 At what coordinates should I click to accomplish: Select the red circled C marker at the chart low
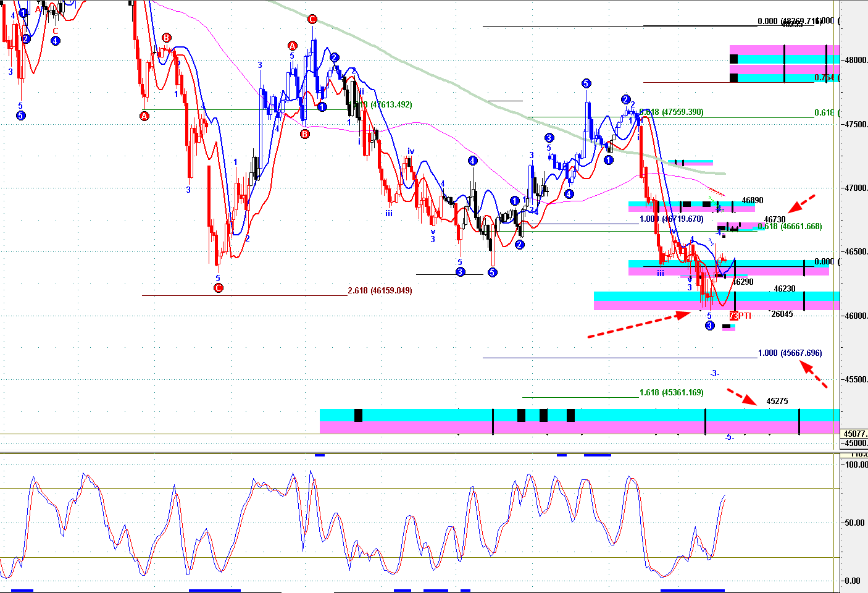(218, 288)
